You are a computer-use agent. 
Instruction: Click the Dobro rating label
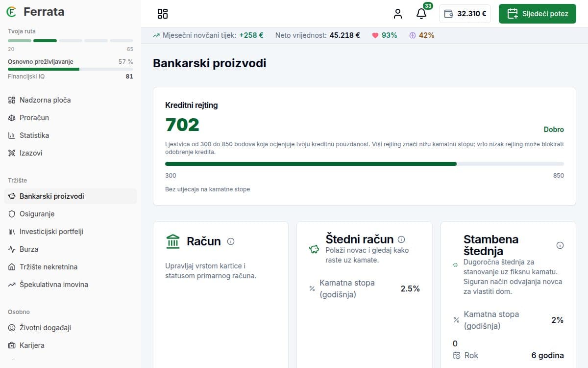554,130
